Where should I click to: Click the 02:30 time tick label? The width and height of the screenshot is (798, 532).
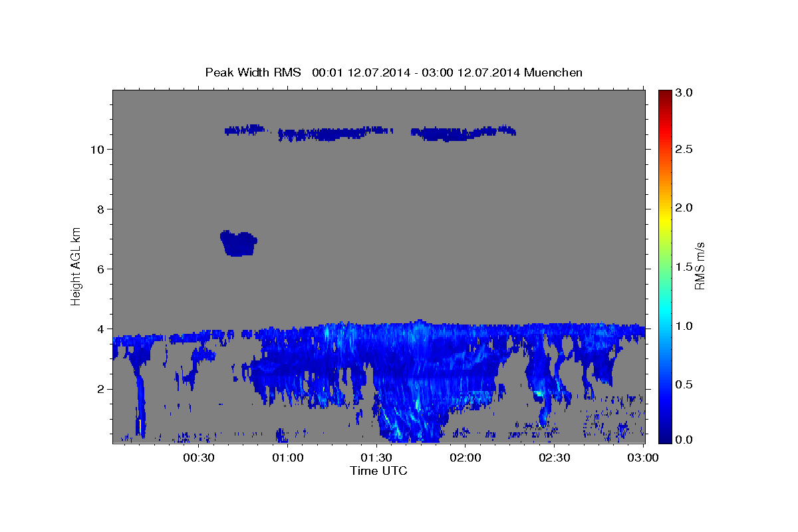pyautogui.click(x=555, y=458)
